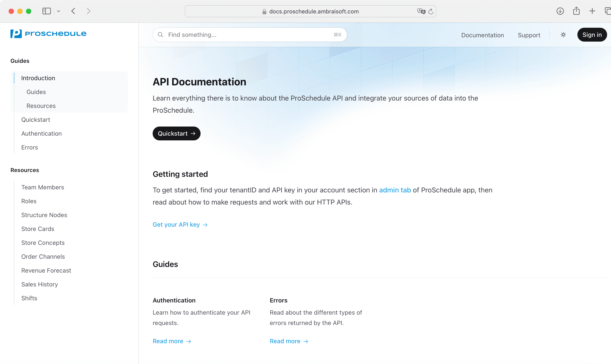Image resolution: width=611 pixels, height=364 pixels.
Task: Click the Sign in button
Action: coord(592,35)
